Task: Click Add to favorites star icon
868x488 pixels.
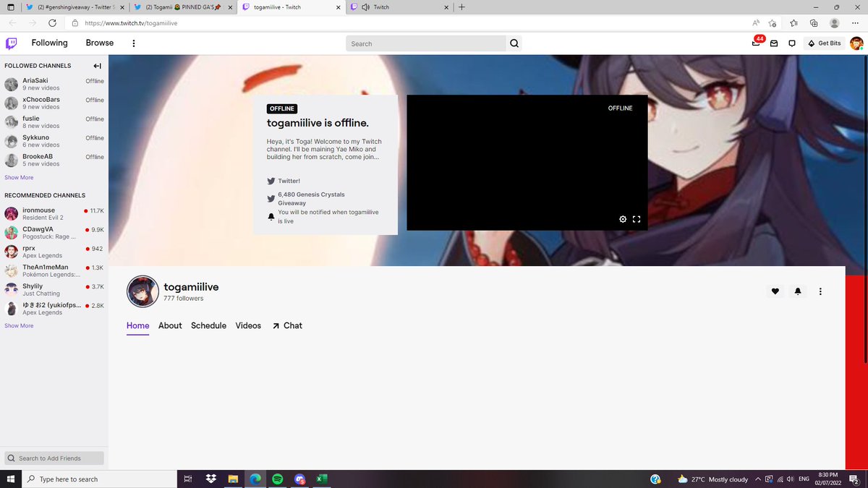Action: [x=773, y=23]
